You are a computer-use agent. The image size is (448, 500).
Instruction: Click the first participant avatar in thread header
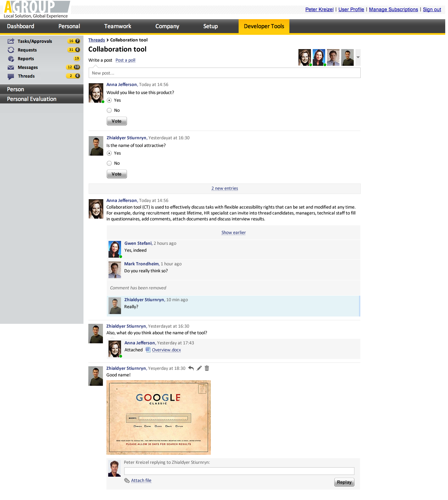point(305,57)
